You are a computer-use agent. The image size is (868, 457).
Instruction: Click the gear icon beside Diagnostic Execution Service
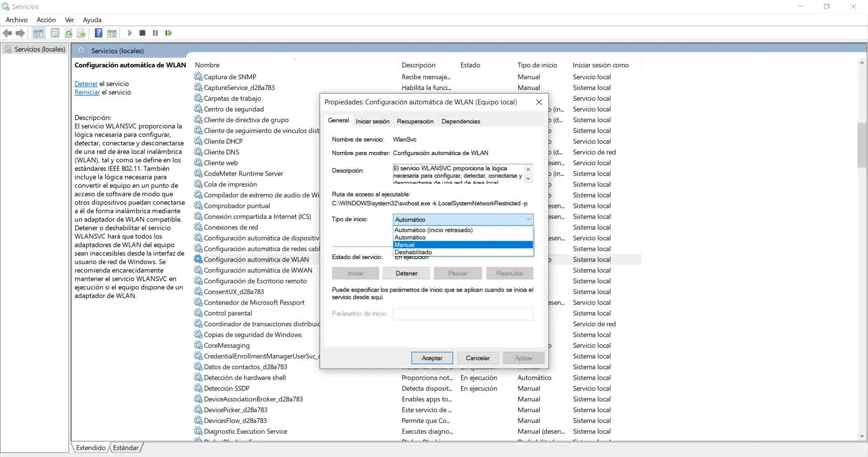[198, 431]
